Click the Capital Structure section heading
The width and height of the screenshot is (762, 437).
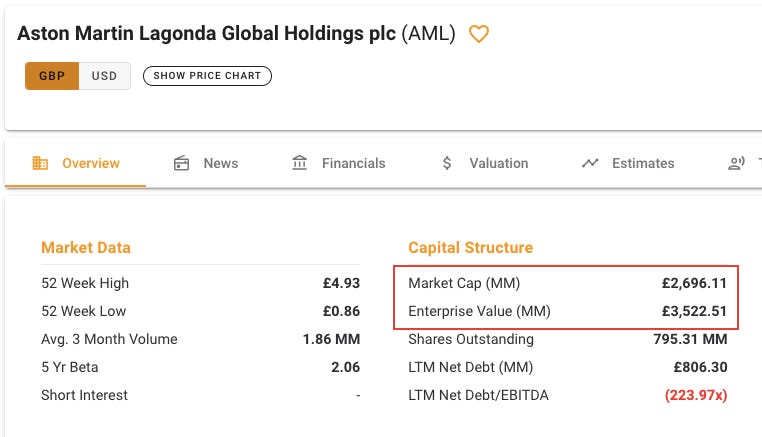coord(470,247)
